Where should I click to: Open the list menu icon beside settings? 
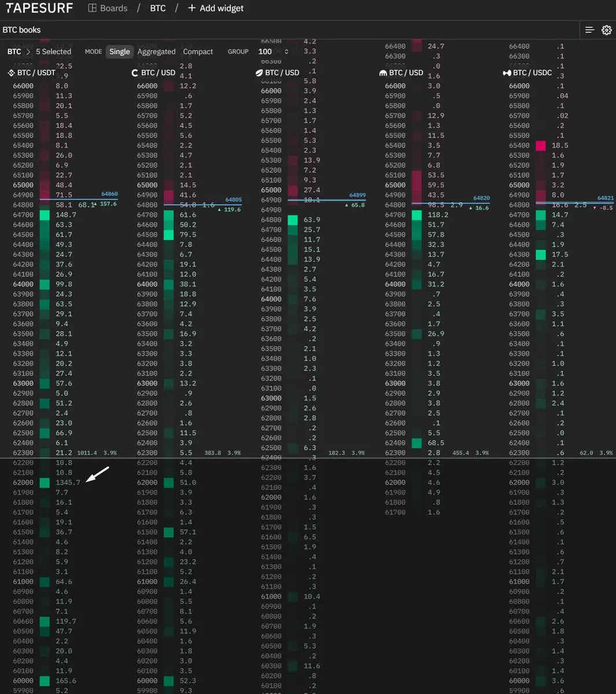589,30
